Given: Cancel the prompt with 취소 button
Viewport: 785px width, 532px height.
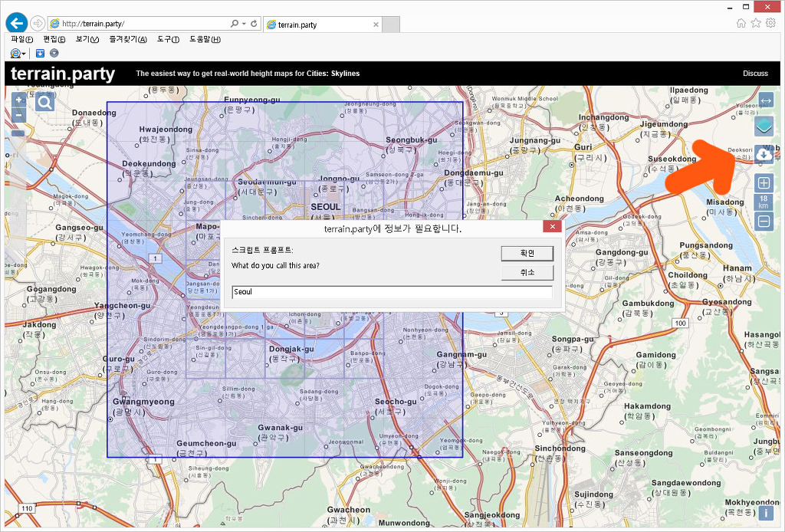Looking at the screenshot, I should pos(527,273).
